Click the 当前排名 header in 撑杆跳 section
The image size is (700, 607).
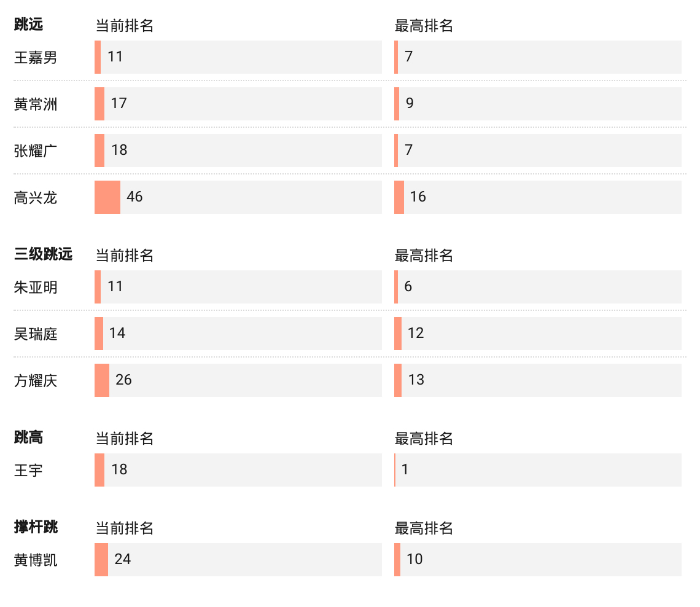tap(124, 528)
